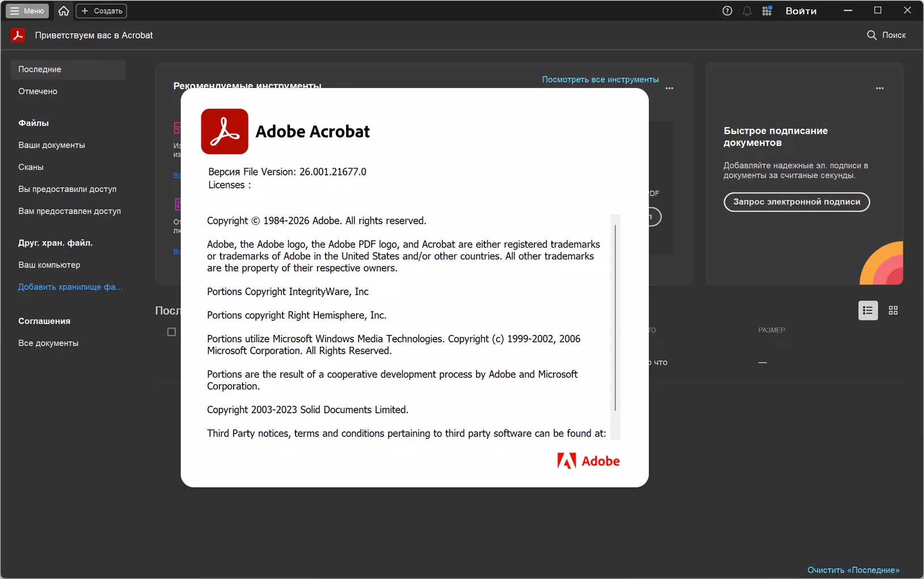The image size is (924, 579).
Task: Close the Acrobat window
Action: click(907, 11)
